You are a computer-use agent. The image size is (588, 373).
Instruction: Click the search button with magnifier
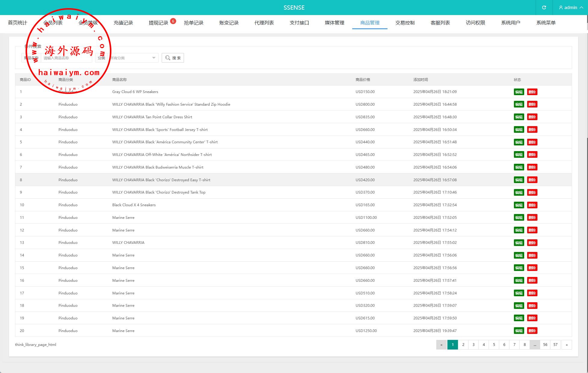173,58
